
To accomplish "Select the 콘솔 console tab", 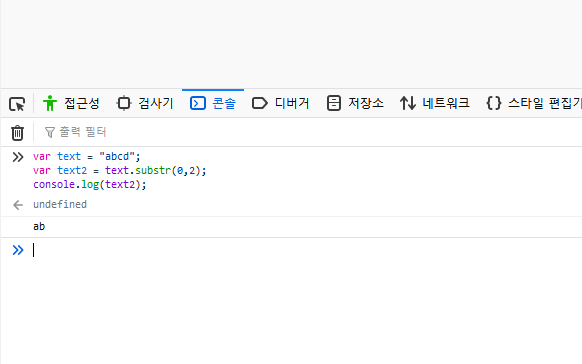I will [x=213, y=103].
